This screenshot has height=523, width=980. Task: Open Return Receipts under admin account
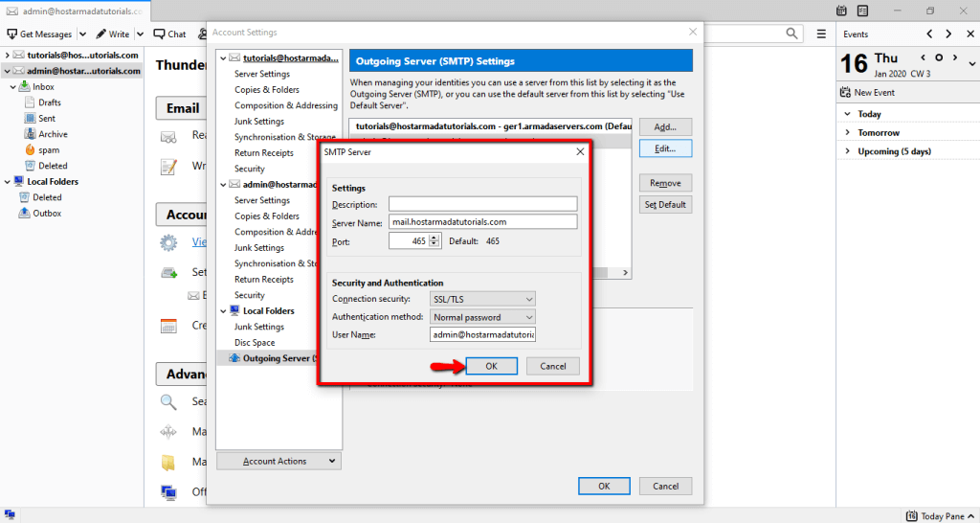pos(264,279)
